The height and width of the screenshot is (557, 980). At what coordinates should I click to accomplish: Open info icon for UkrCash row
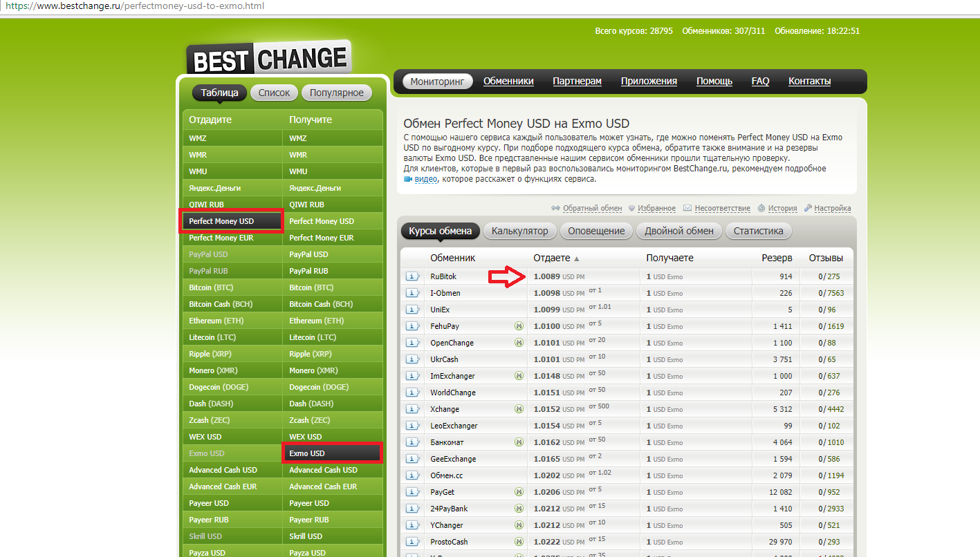(x=413, y=359)
